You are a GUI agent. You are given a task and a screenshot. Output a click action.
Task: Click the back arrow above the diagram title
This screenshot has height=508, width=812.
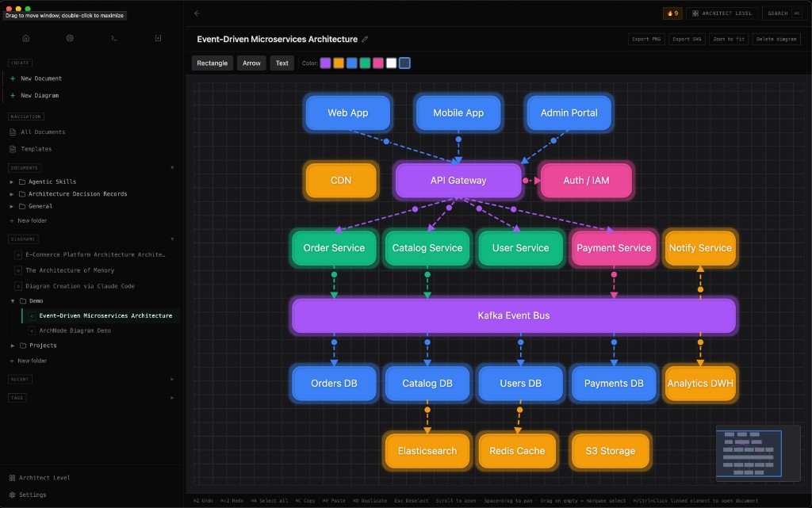(x=197, y=13)
